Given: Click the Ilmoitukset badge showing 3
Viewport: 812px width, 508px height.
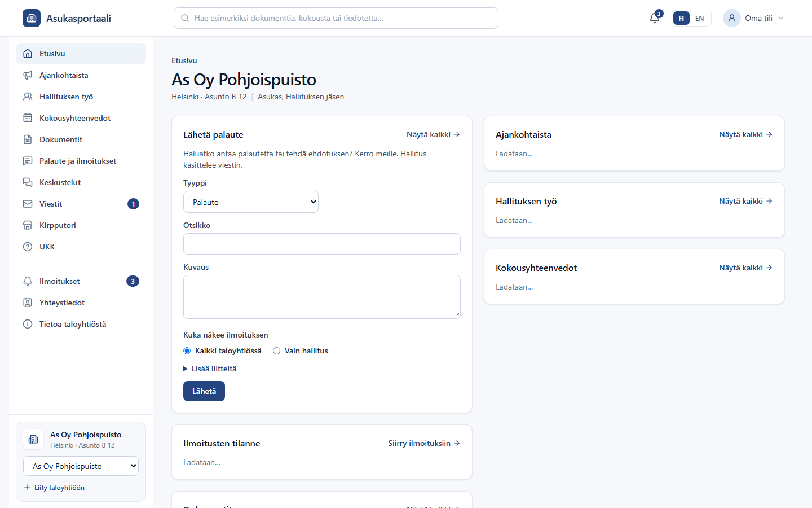Looking at the screenshot, I should [133, 281].
